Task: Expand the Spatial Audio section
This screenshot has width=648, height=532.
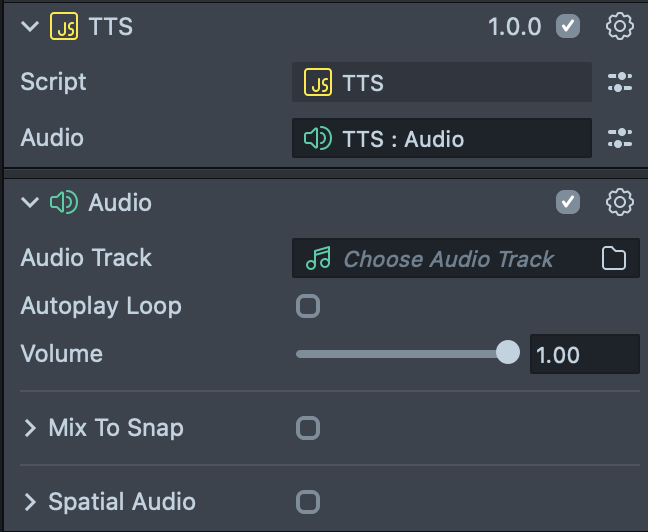Action: click(x=30, y=502)
